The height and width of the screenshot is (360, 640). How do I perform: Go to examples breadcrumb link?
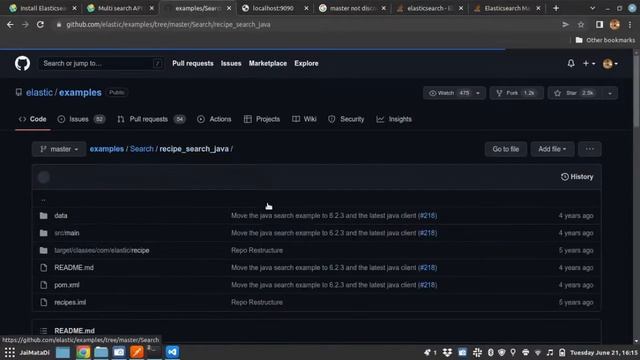107,149
